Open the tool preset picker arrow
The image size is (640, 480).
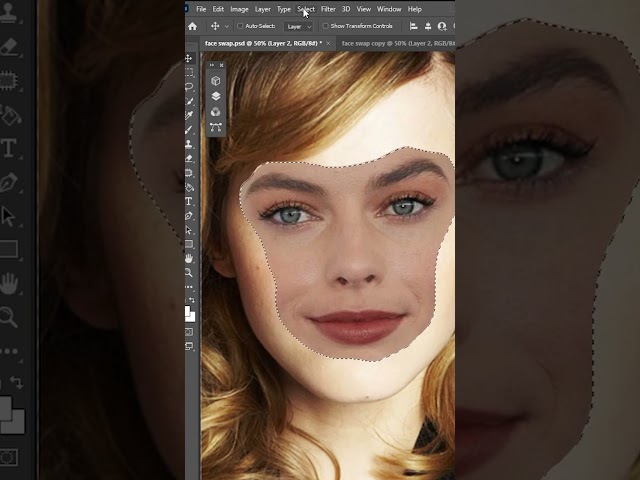pyautogui.click(x=227, y=27)
